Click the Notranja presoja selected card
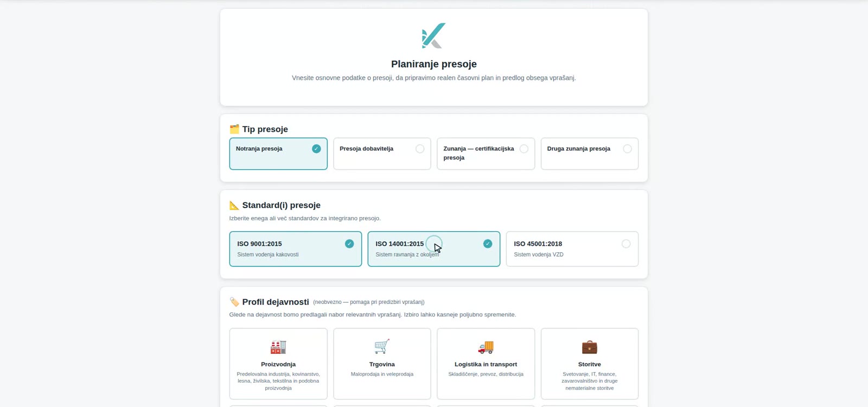Screen dimensions: 868x407 point(278,154)
